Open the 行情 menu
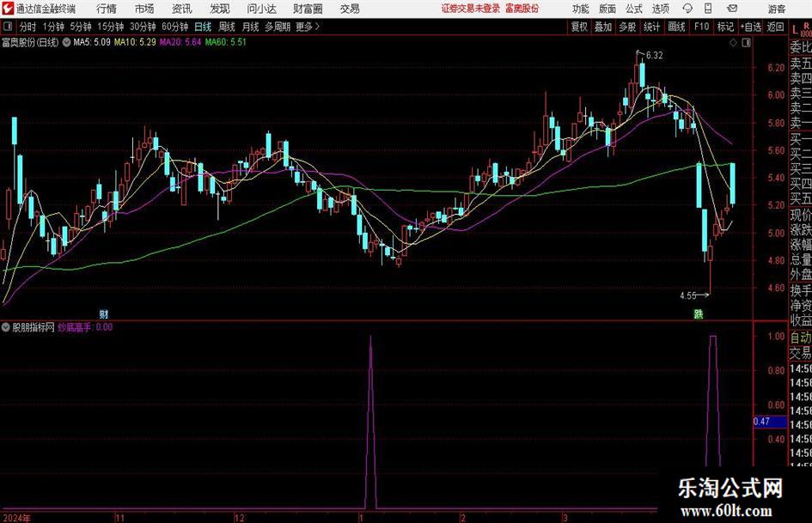Image resolution: width=812 pixels, height=523 pixels. point(107,9)
